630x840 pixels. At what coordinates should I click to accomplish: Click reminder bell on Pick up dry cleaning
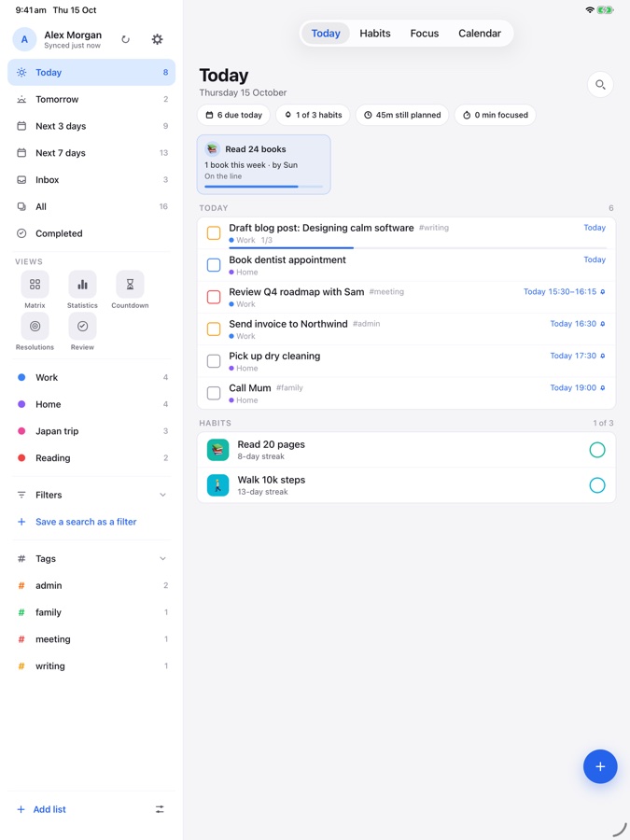click(x=603, y=357)
